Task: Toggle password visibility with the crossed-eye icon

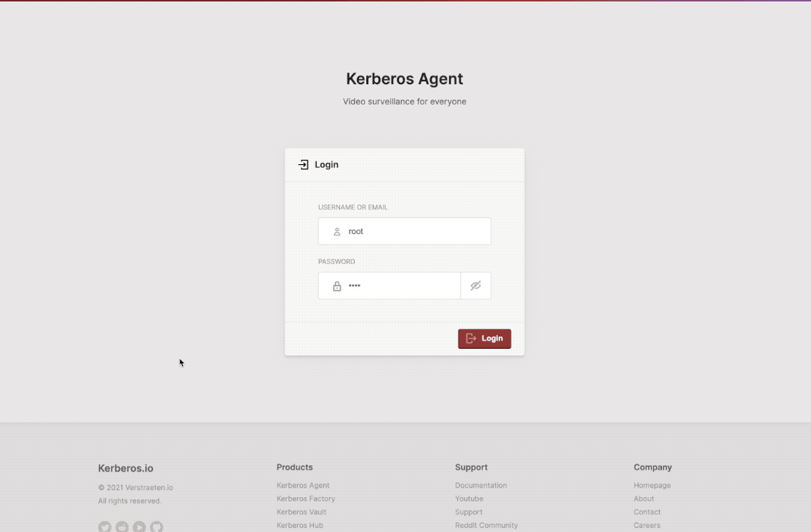Action: pos(476,285)
